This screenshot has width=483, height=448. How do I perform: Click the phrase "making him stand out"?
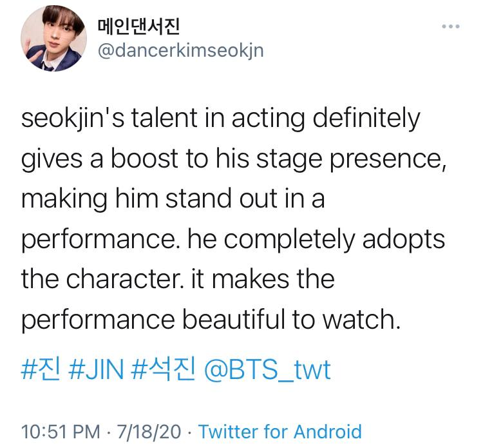tap(149, 199)
